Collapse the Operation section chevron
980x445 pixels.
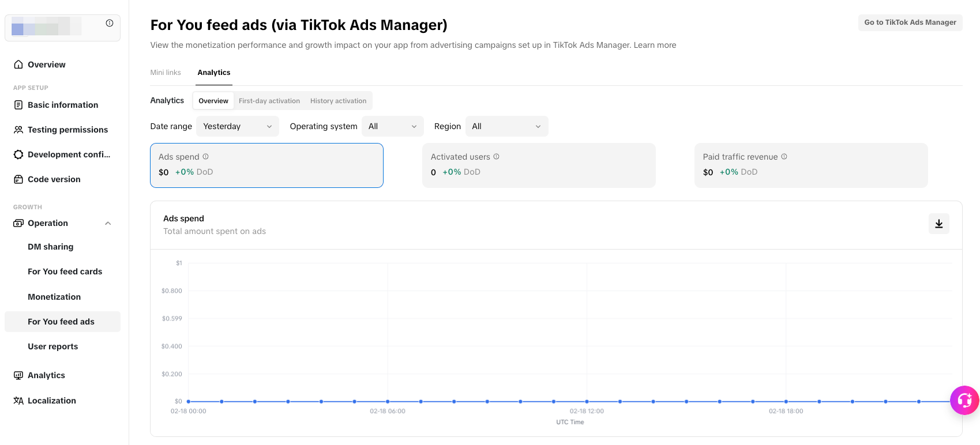coord(108,224)
